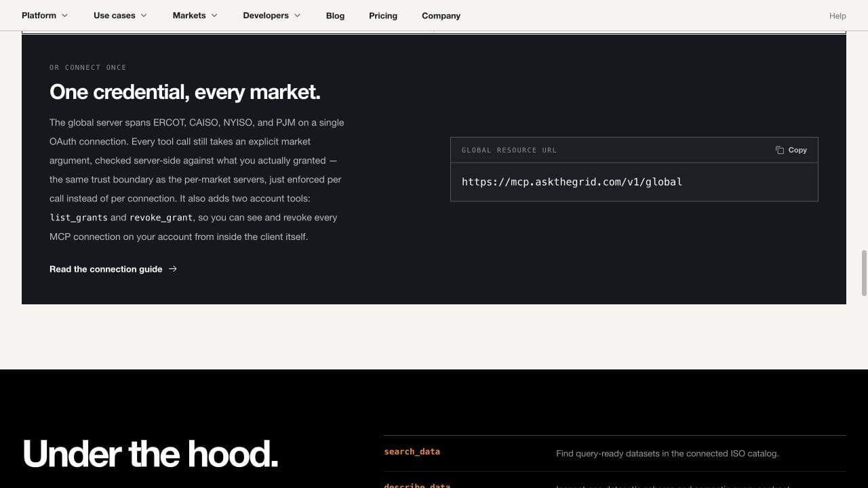This screenshot has height=488, width=868.
Task: Copy the global resource URL
Action: (x=791, y=150)
